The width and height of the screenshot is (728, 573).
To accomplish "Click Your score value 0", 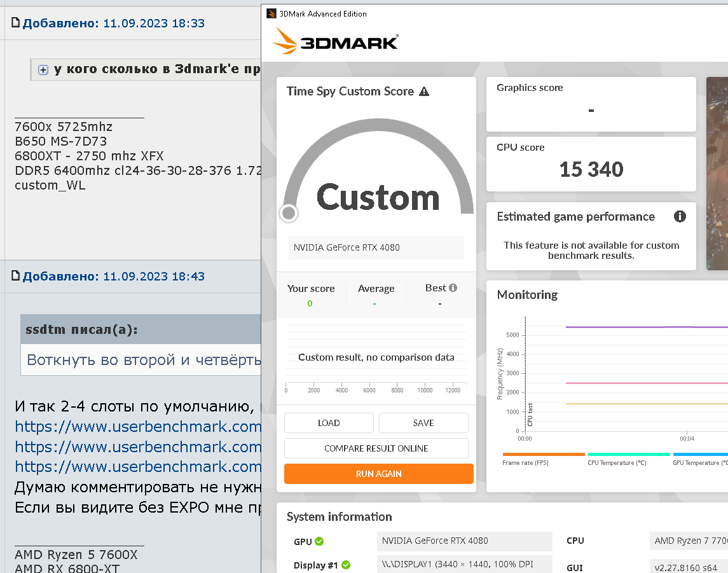I will pyautogui.click(x=310, y=303).
